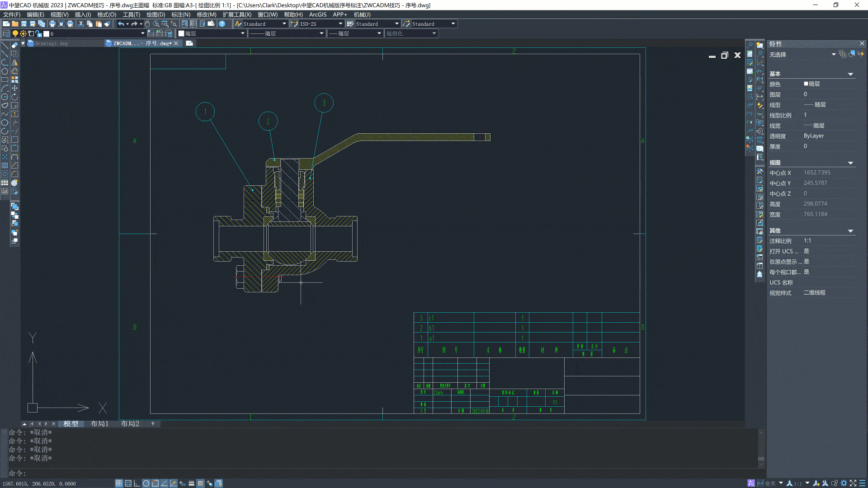Click the 随层 color swatch dropdown
868x488 pixels.
242,33
